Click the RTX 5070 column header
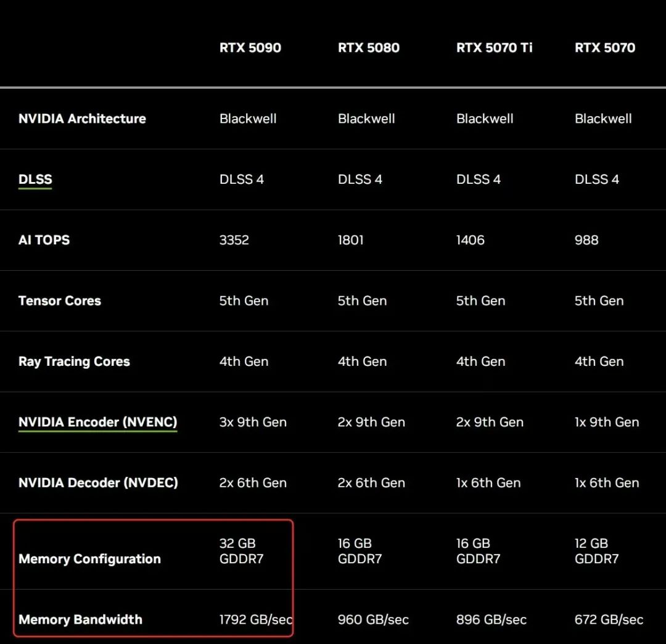 pyautogui.click(x=604, y=47)
